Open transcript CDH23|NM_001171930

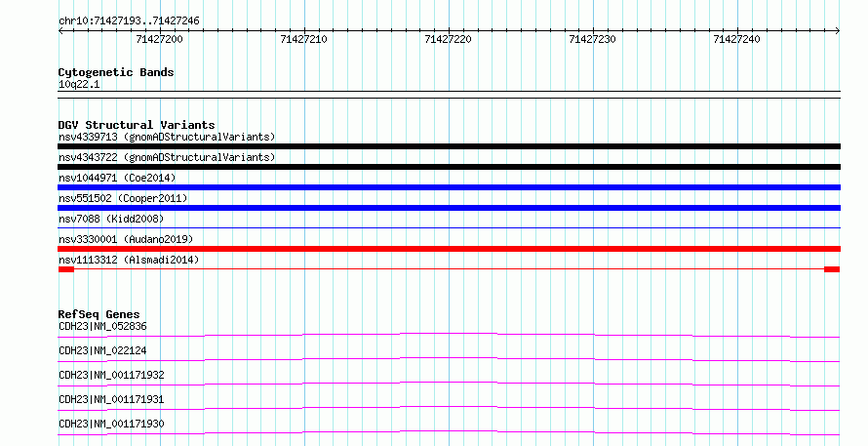coord(111,424)
